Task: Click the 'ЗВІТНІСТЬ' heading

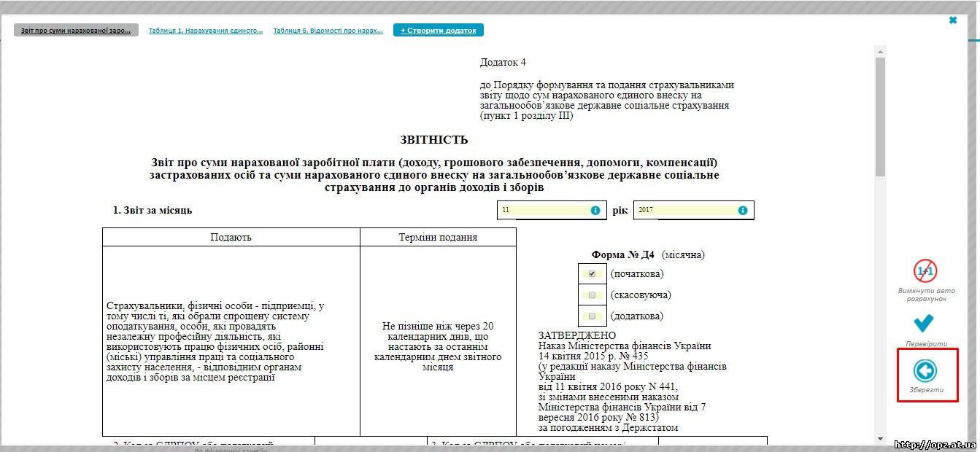Action: (434, 140)
